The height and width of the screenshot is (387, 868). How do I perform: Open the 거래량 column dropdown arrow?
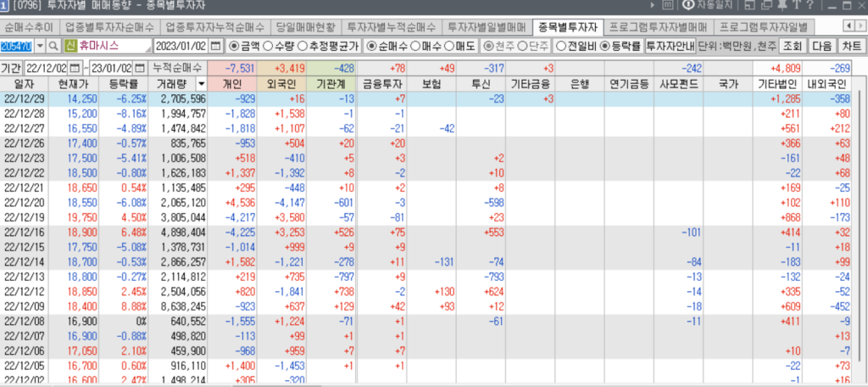(x=201, y=84)
